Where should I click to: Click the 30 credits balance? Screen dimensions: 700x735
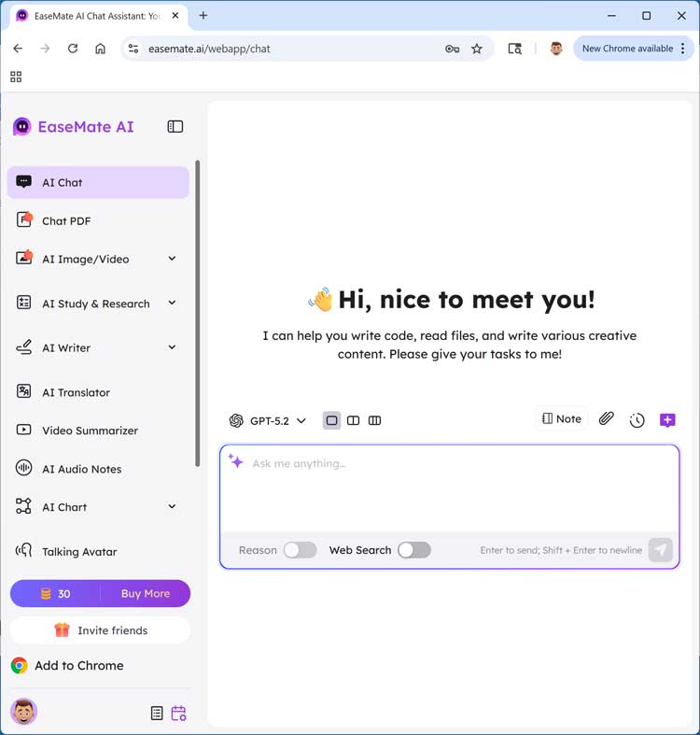[55, 593]
